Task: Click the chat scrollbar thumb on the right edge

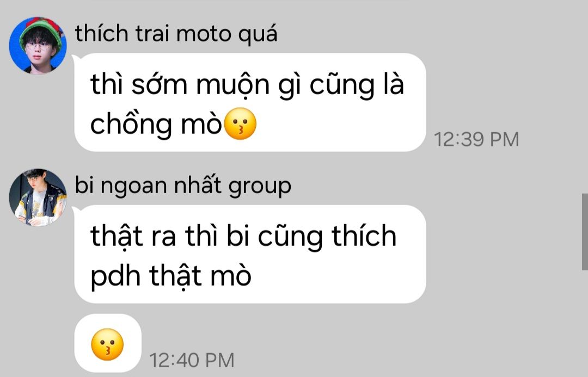Action: 585,232
